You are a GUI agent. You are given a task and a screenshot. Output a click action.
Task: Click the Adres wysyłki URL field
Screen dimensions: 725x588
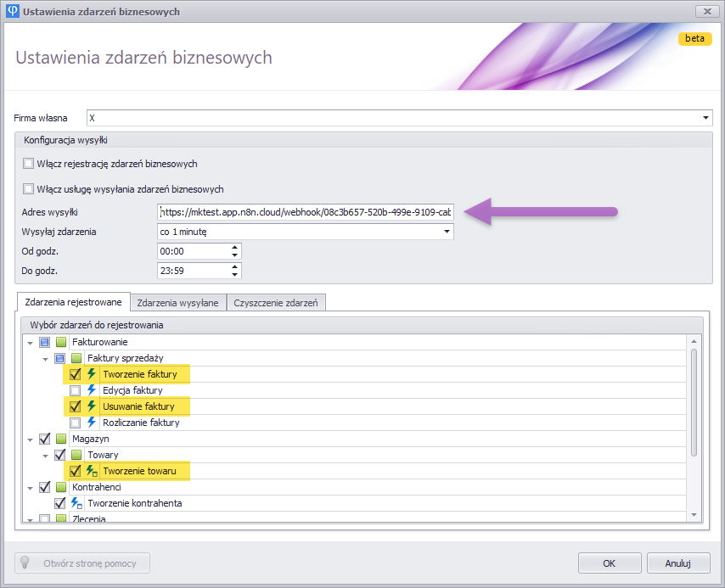point(306,212)
